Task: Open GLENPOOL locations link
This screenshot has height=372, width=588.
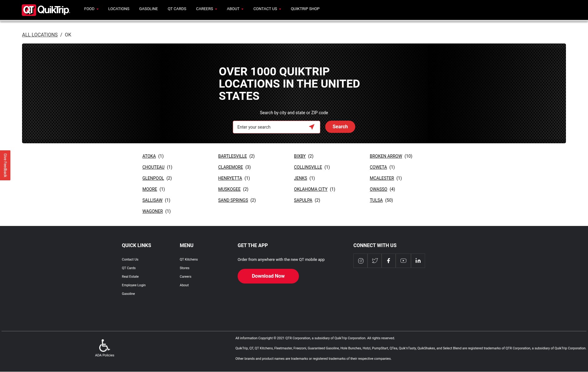Action: (153, 178)
